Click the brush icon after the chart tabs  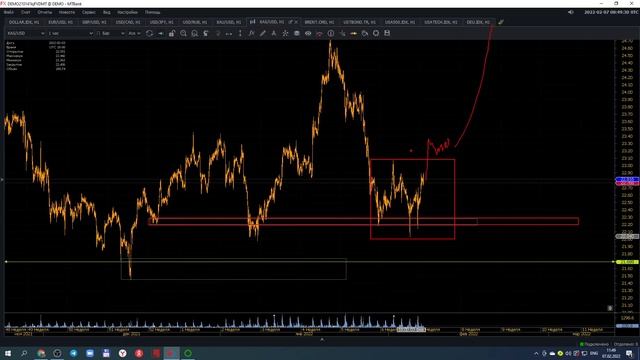501,22
